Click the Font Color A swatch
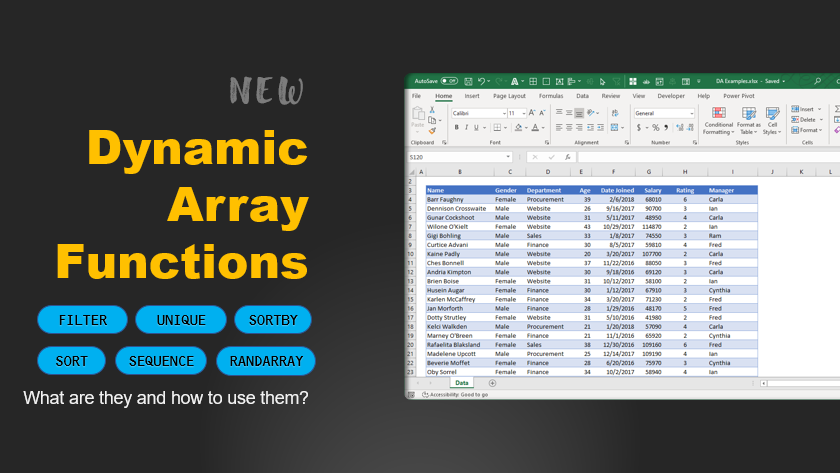The width and height of the screenshot is (840, 473). coord(535,127)
